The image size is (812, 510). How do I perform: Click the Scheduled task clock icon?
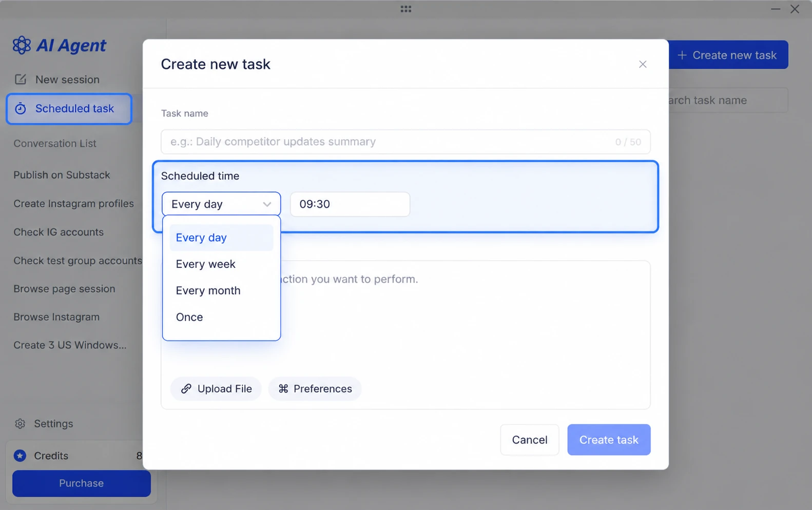(x=21, y=109)
